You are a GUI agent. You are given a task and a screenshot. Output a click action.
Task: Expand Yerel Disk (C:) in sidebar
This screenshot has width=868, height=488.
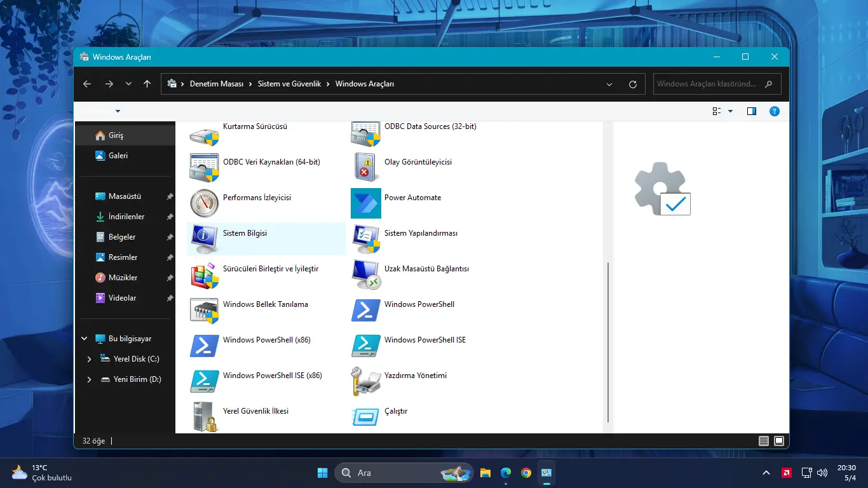[x=89, y=359]
